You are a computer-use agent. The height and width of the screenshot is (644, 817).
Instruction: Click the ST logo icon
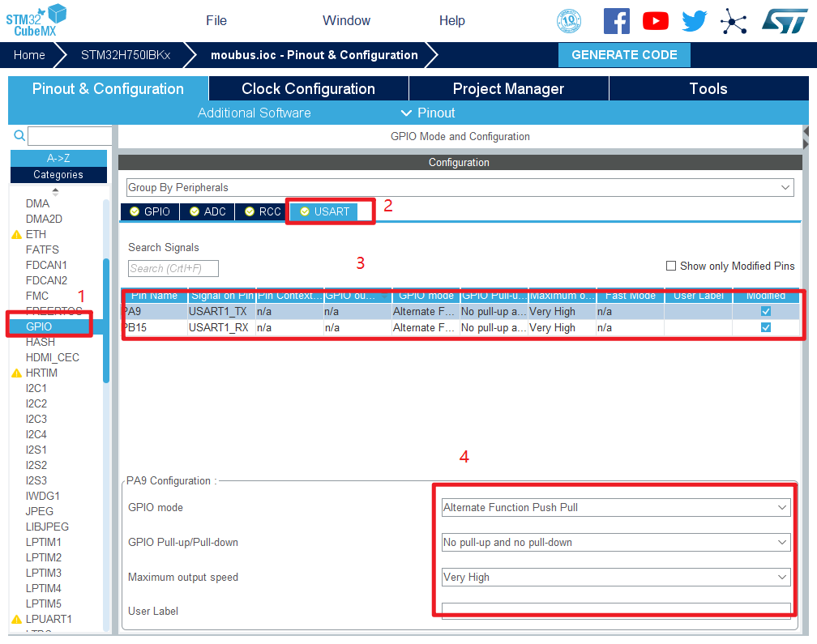[784, 21]
